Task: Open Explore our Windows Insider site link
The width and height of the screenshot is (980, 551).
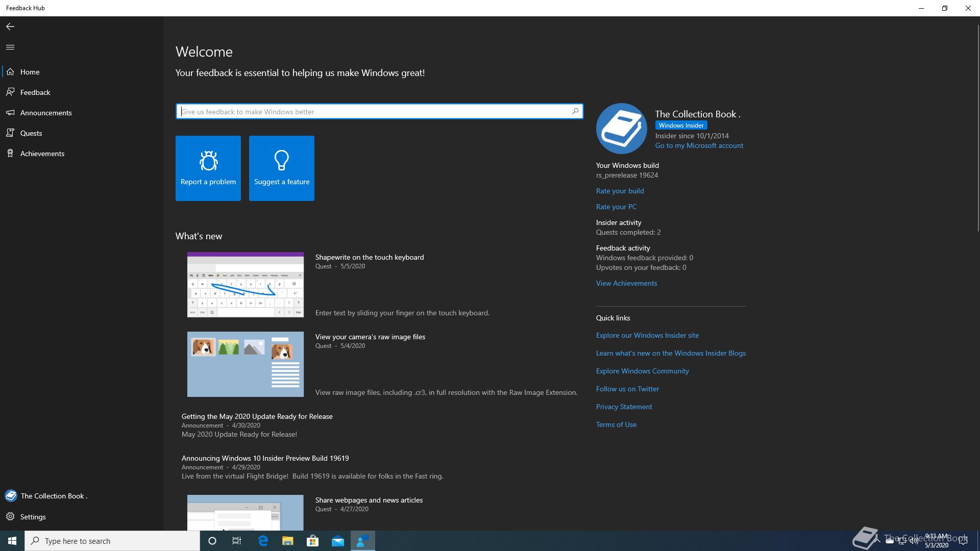Action: click(647, 335)
